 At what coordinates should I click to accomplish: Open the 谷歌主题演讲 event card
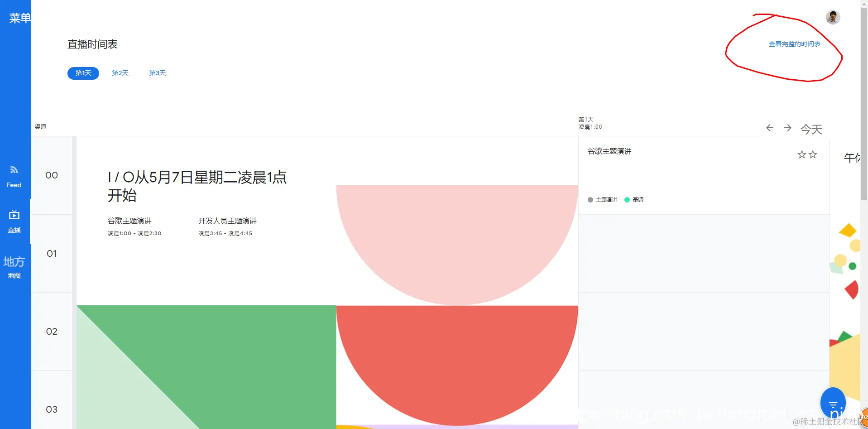609,151
